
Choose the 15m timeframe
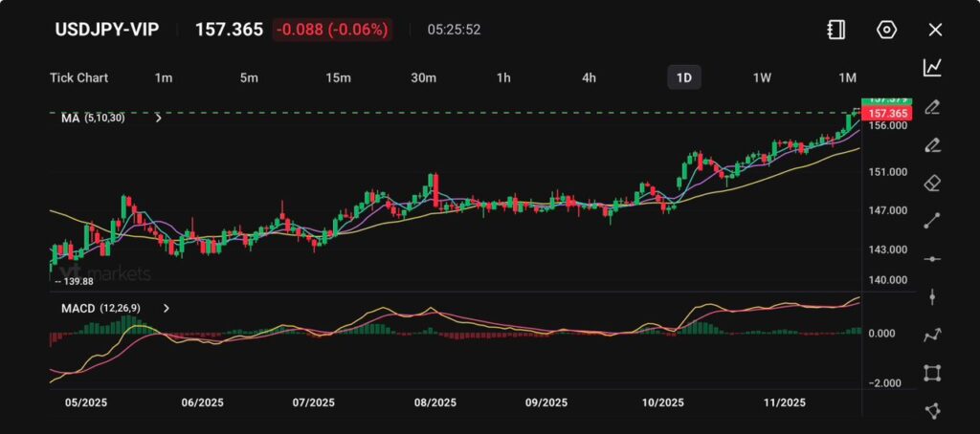click(337, 77)
